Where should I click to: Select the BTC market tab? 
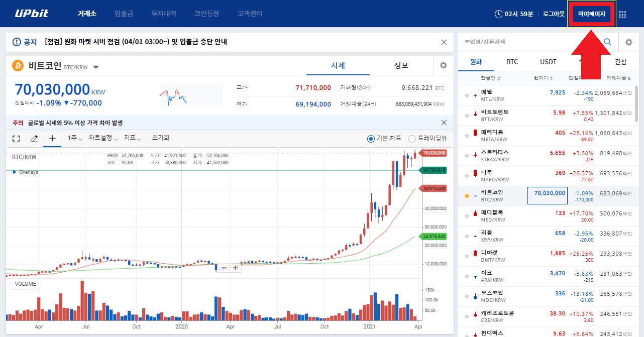tap(512, 62)
